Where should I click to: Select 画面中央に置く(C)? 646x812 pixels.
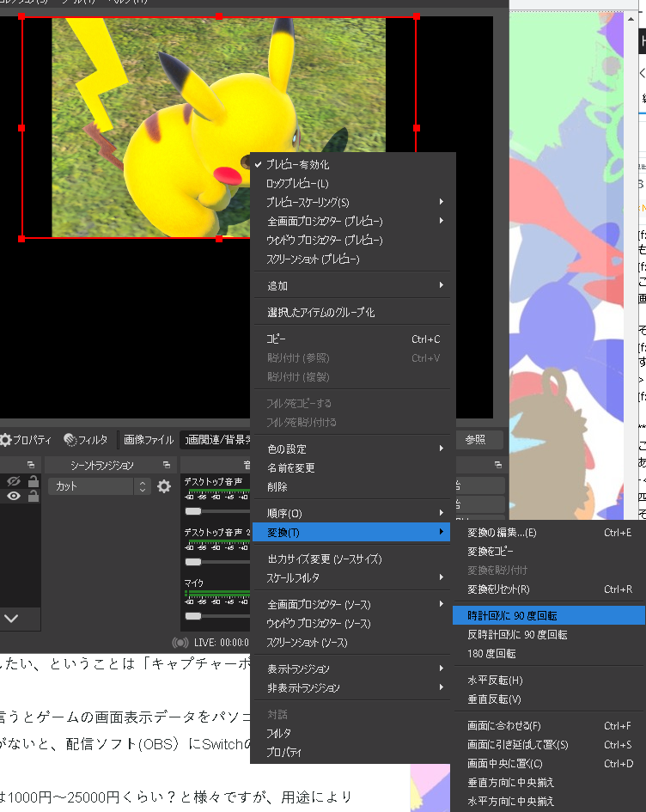pyautogui.click(x=549, y=763)
